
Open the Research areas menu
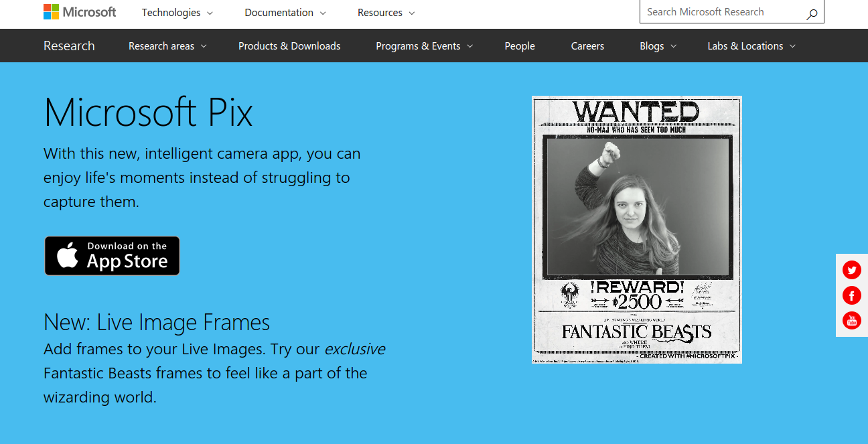167,46
